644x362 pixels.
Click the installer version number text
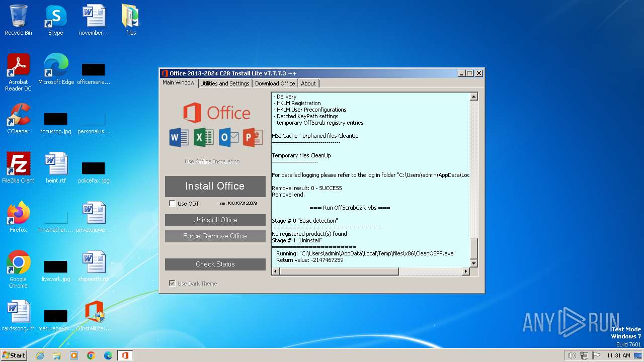238,204
